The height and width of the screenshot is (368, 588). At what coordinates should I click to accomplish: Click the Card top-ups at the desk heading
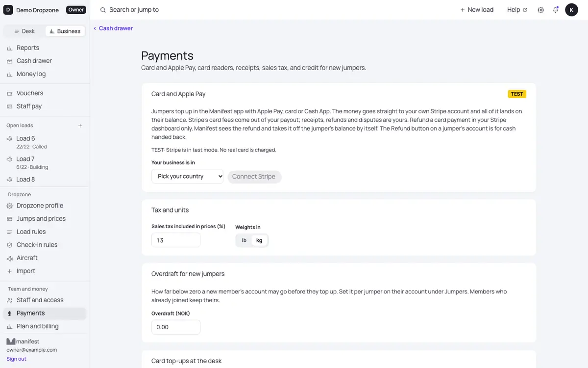pyautogui.click(x=187, y=361)
